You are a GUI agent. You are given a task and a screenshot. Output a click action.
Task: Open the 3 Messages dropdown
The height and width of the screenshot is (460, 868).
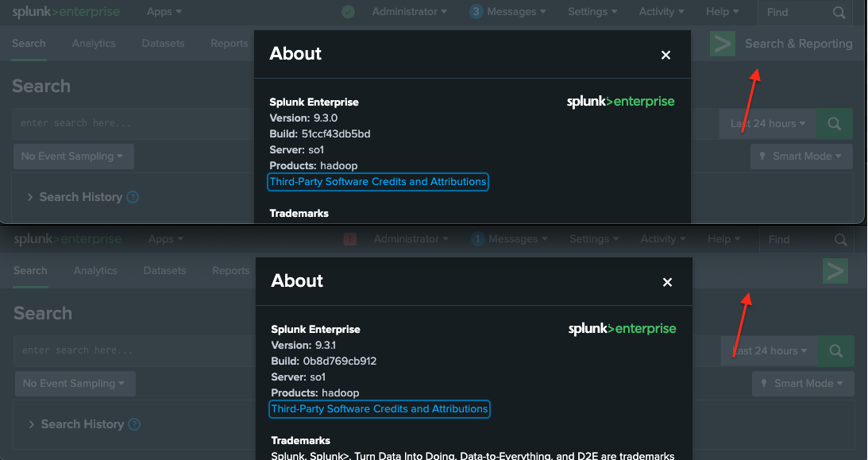coord(507,12)
